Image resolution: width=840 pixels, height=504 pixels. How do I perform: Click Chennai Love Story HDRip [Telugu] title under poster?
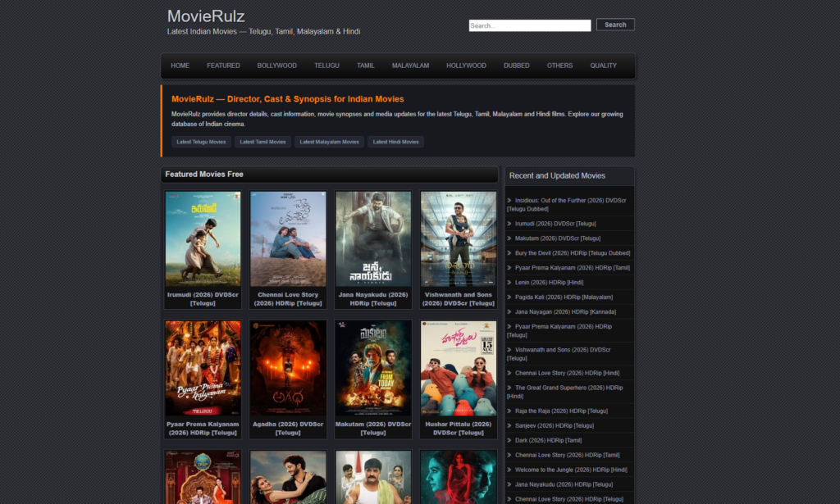pos(288,299)
